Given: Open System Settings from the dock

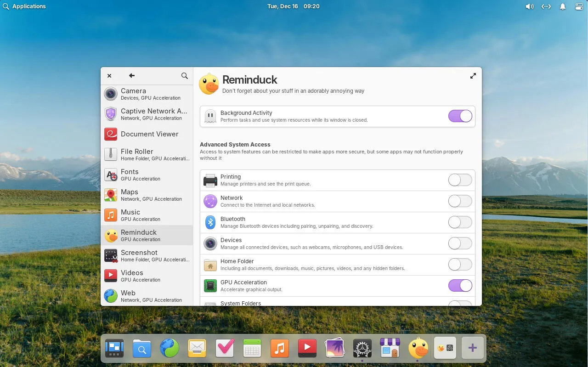Looking at the screenshot, I should (362, 348).
